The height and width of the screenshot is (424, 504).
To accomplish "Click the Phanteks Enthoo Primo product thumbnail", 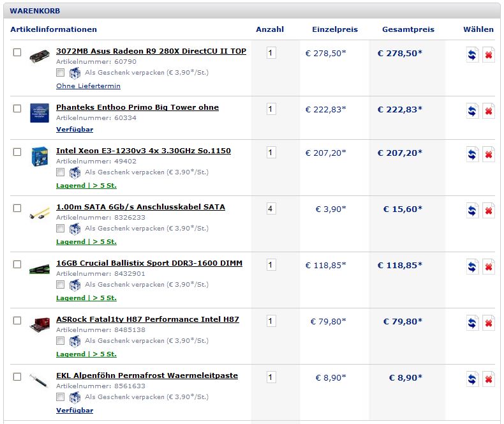I will tap(40, 112).
